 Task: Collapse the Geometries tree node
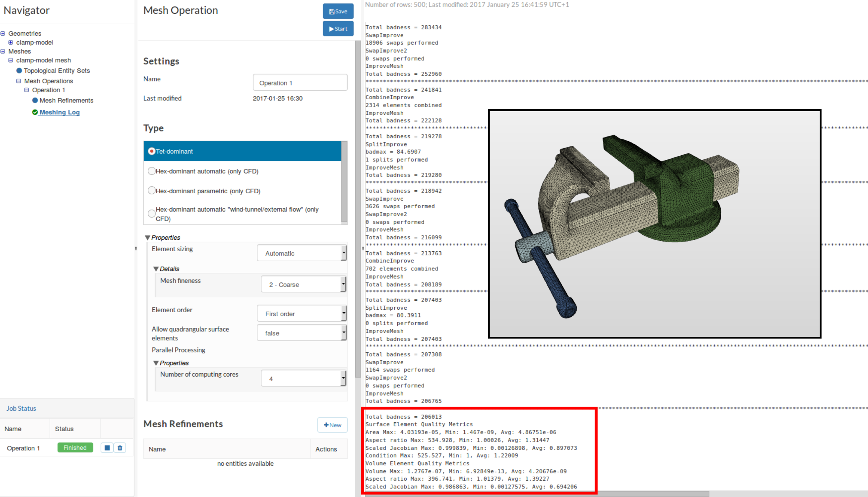click(x=3, y=33)
